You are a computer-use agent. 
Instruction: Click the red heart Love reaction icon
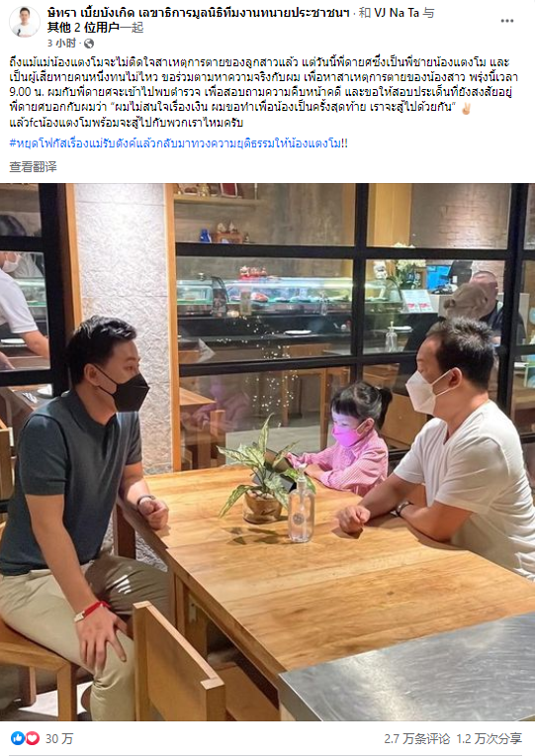32,737
